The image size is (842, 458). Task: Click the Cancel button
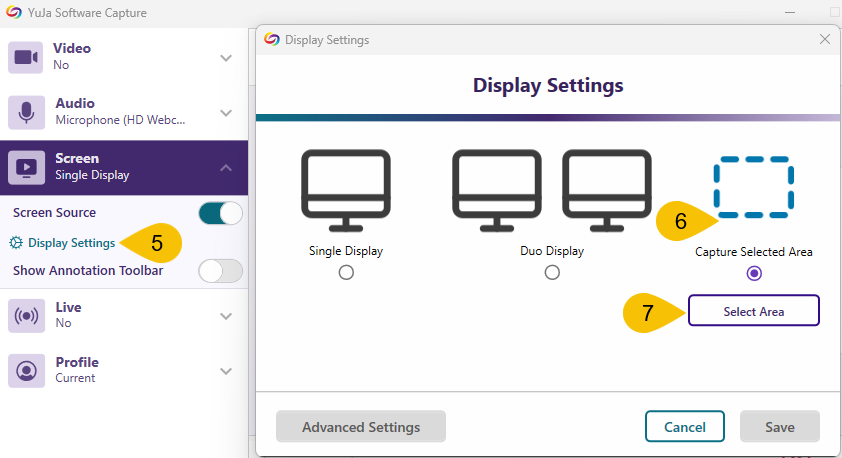pyautogui.click(x=685, y=427)
